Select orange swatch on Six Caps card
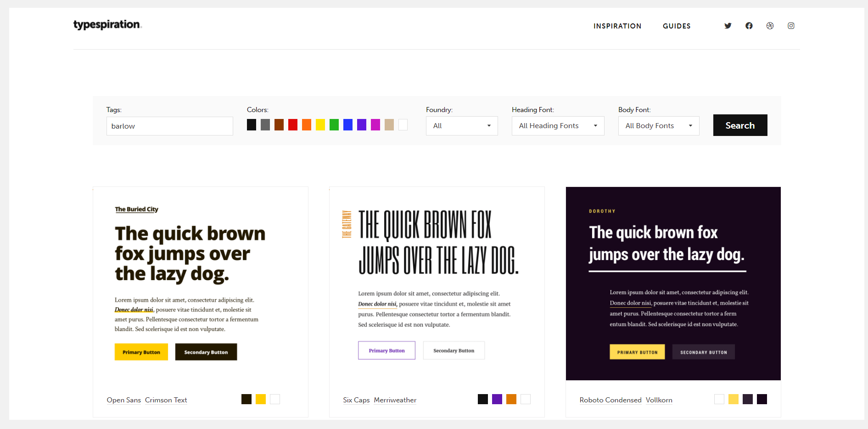 click(x=511, y=399)
